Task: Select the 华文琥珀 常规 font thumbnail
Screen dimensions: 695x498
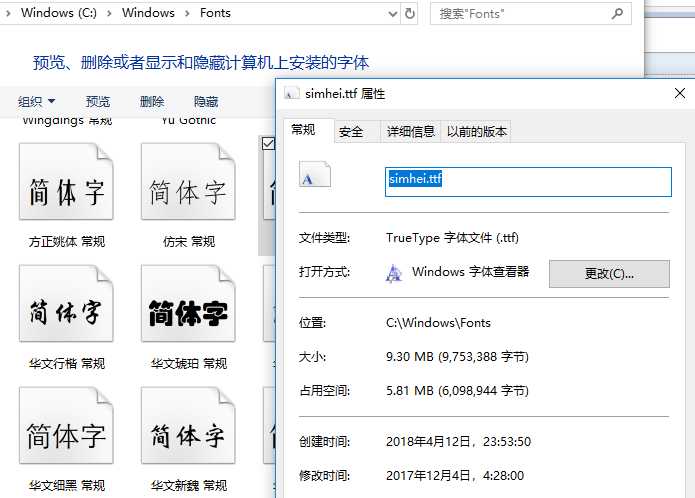Action: click(x=188, y=303)
